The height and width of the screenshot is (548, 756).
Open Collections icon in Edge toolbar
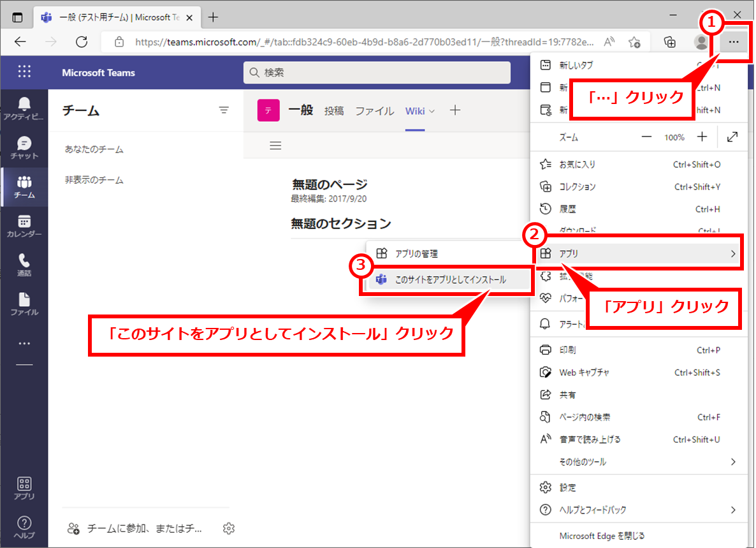click(670, 42)
